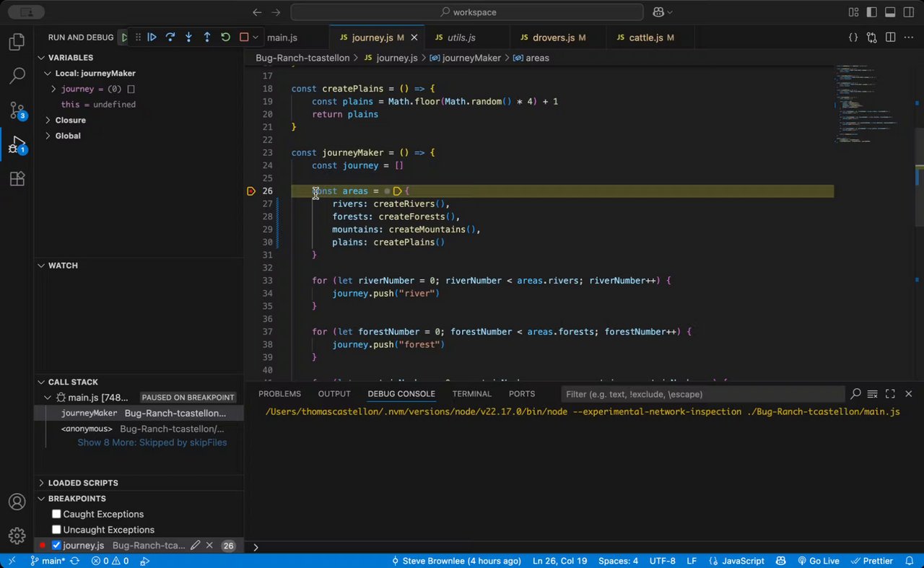Enable Uncaught Exceptions breakpoint
This screenshot has width=924, height=568.
(x=56, y=530)
